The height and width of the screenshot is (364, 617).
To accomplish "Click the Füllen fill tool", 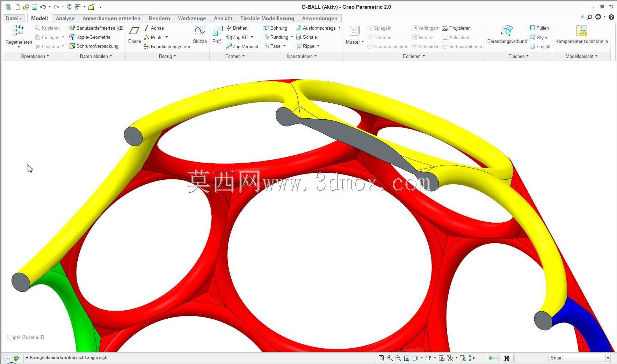I will coord(539,28).
